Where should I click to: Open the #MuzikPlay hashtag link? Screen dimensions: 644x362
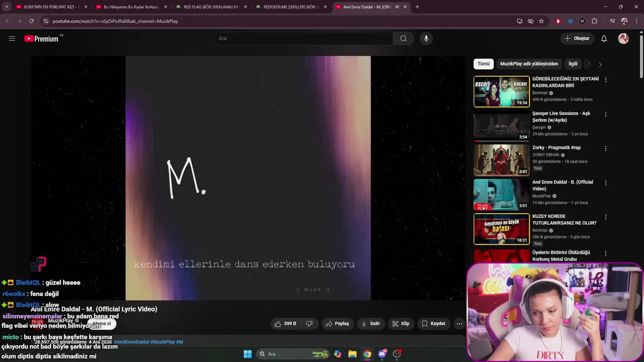[x=163, y=342]
